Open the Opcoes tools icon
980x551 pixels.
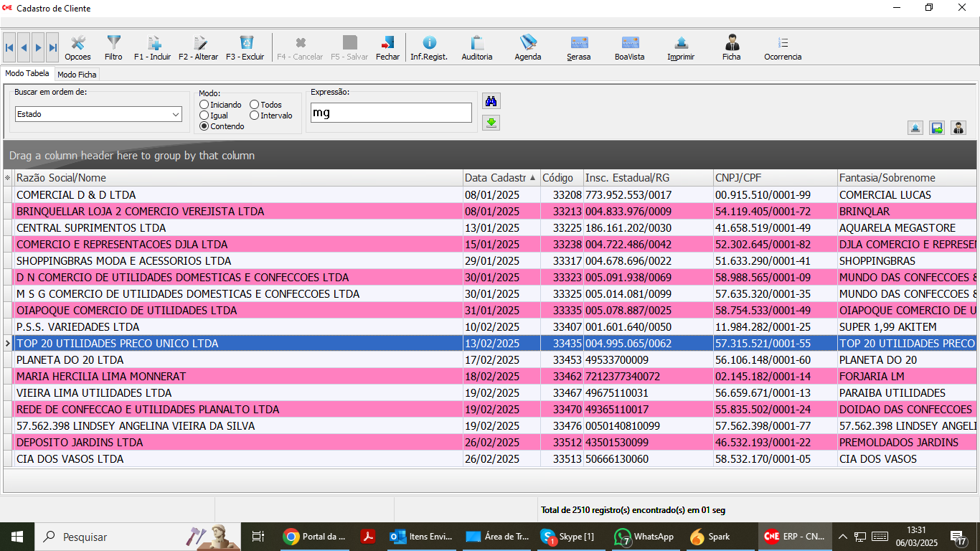coord(77,47)
